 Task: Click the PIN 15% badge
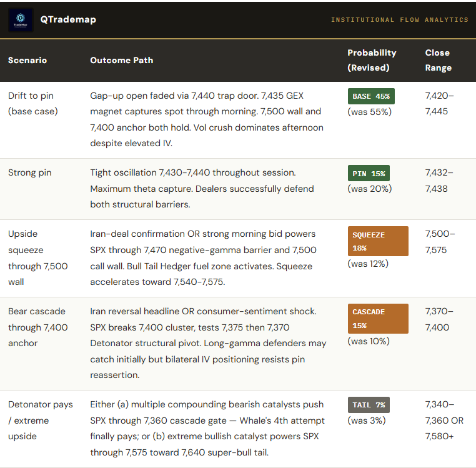369,174
